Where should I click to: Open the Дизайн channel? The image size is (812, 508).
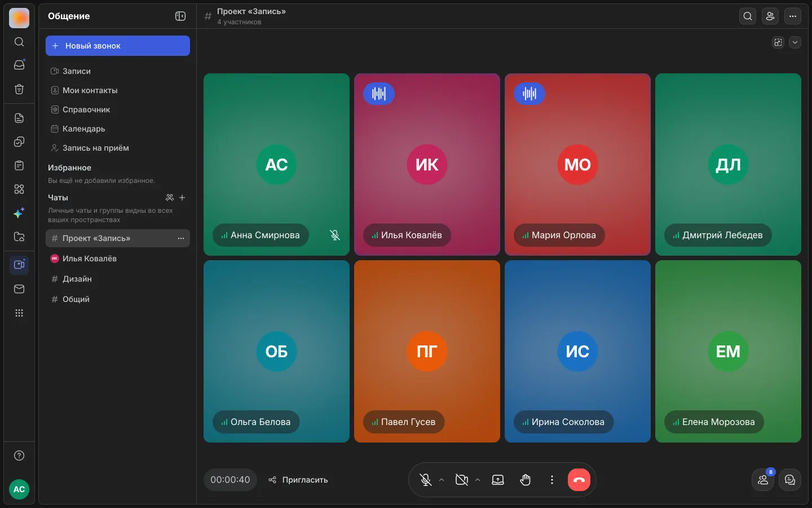pos(117,279)
